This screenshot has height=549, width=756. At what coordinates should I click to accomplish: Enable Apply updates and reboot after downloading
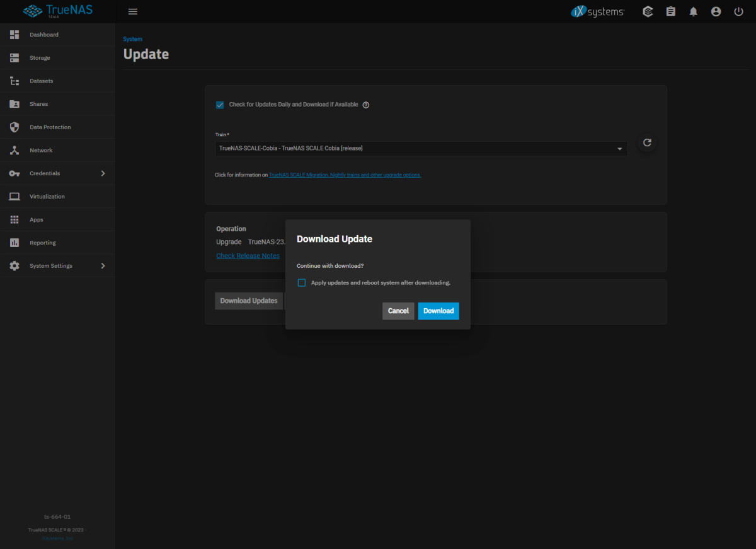302,283
